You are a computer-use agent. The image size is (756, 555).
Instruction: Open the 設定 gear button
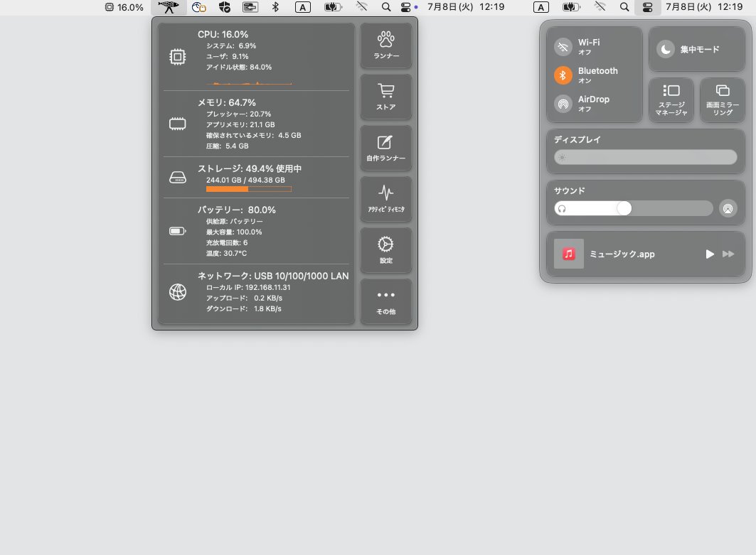coord(386,250)
